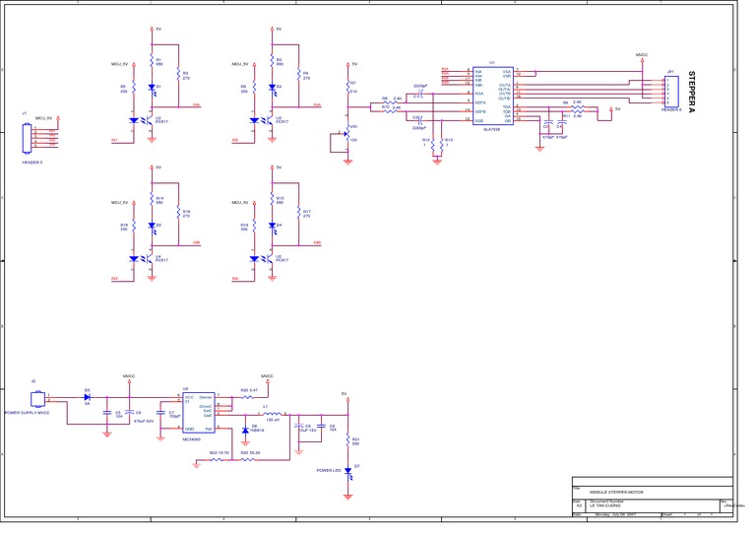The image size is (756, 535).
Task: Select resistor R2 680
Action: [272, 61]
